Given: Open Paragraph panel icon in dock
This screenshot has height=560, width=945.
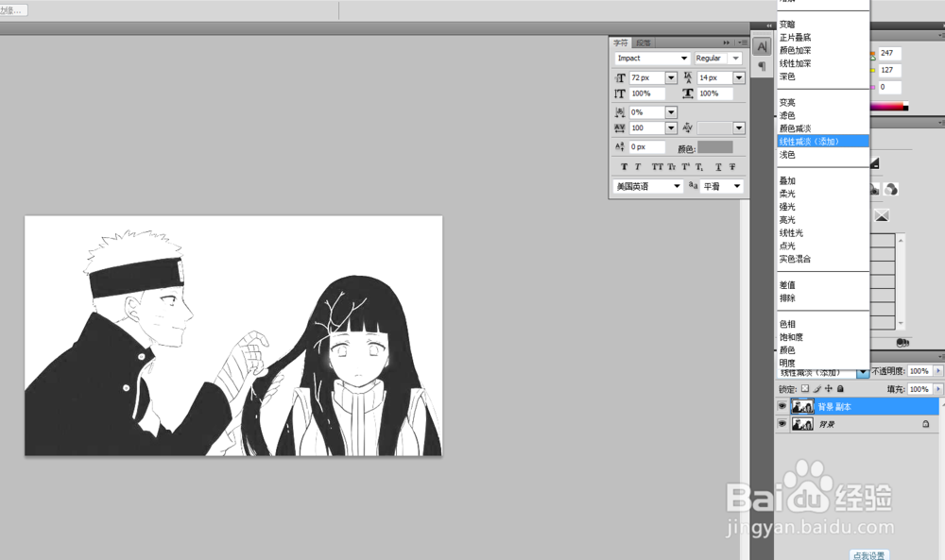Looking at the screenshot, I should pos(762,66).
